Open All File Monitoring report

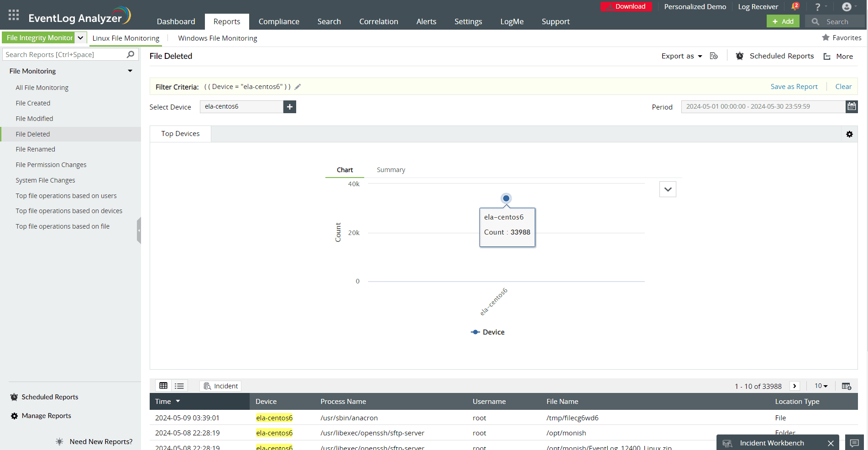[42, 88]
